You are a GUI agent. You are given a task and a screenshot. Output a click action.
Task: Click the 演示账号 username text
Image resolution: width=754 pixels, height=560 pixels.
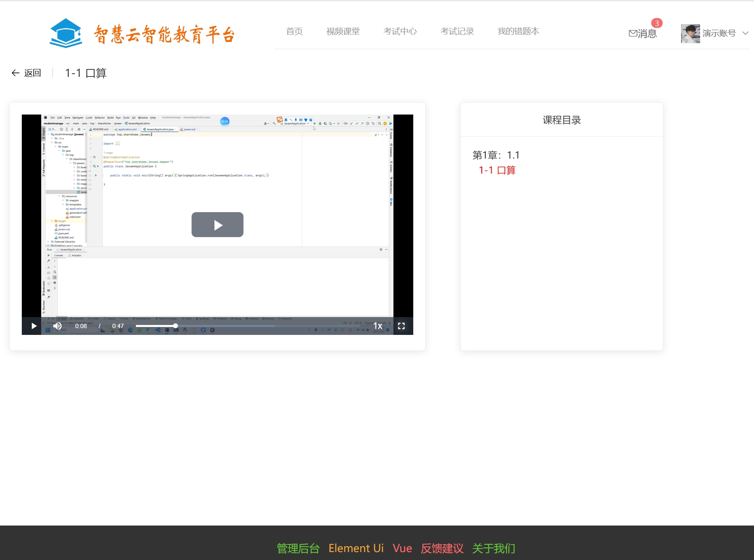[x=719, y=33]
